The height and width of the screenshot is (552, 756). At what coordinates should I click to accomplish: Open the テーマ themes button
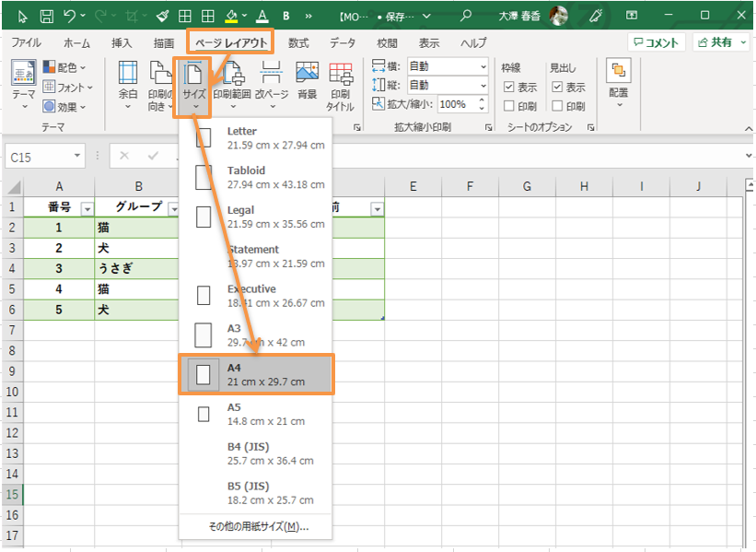tap(24, 85)
